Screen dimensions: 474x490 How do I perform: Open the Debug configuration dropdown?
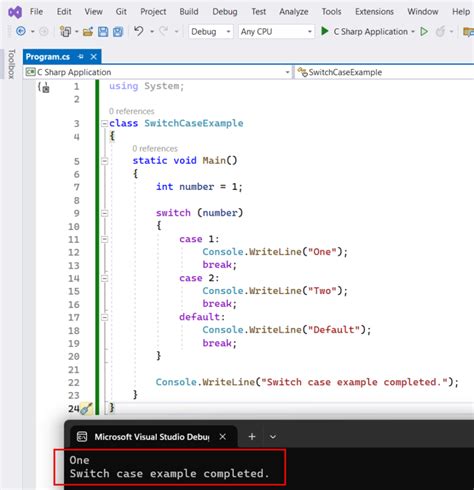click(x=211, y=32)
